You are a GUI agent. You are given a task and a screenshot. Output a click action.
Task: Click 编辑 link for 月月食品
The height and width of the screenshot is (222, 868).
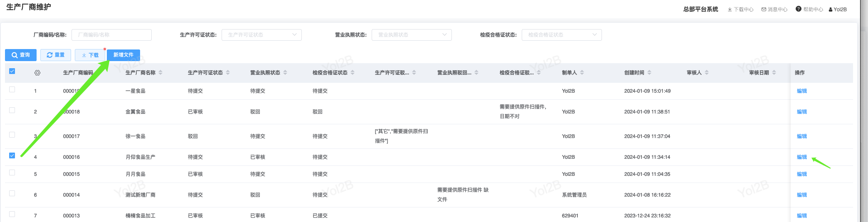(x=802, y=174)
